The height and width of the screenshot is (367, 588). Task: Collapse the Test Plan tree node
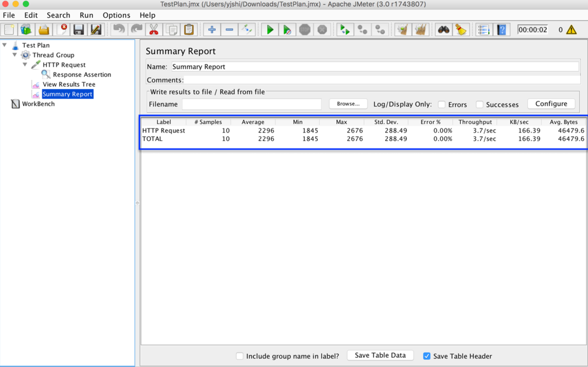coord(5,45)
